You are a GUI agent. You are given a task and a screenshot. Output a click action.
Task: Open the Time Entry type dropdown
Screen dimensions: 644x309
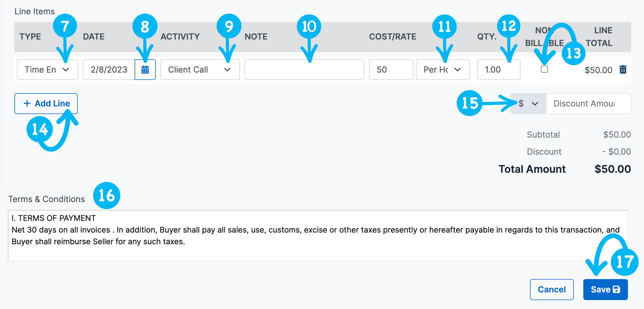pyautogui.click(x=47, y=70)
